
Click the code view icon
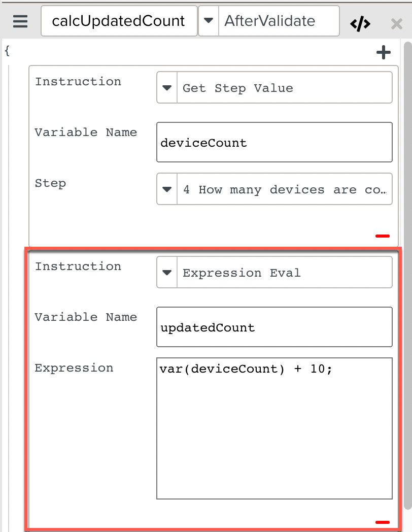[360, 23]
